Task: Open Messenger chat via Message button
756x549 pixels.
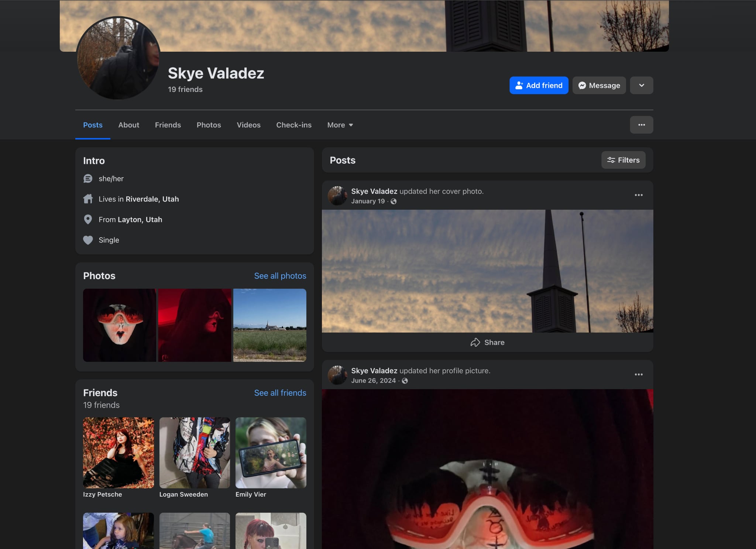Action: 599,85
